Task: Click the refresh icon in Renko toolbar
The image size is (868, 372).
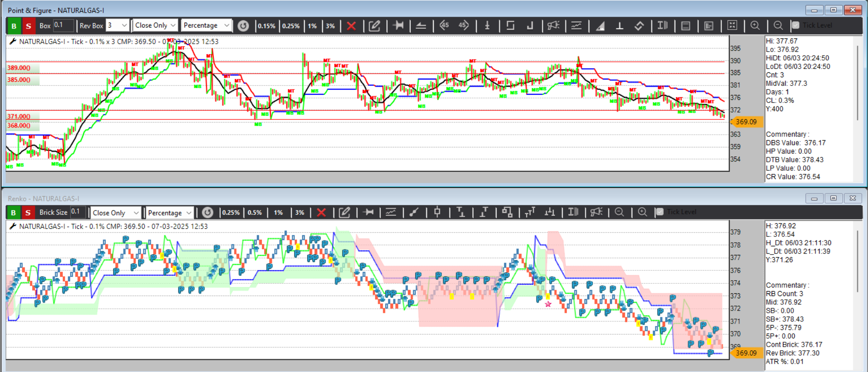Action: pyautogui.click(x=207, y=212)
